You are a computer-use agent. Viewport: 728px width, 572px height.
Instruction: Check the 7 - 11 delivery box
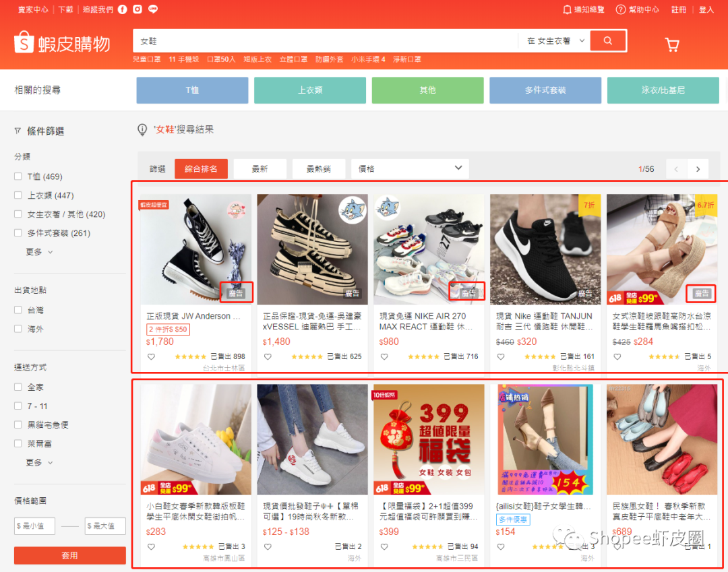click(x=18, y=406)
